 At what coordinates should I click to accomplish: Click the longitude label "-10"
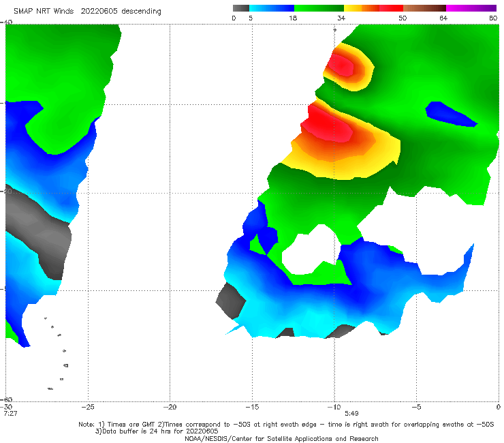click(x=334, y=407)
